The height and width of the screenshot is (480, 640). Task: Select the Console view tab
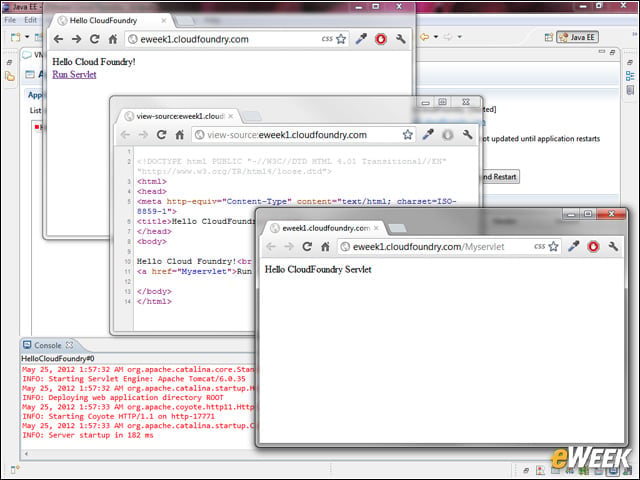47,345
